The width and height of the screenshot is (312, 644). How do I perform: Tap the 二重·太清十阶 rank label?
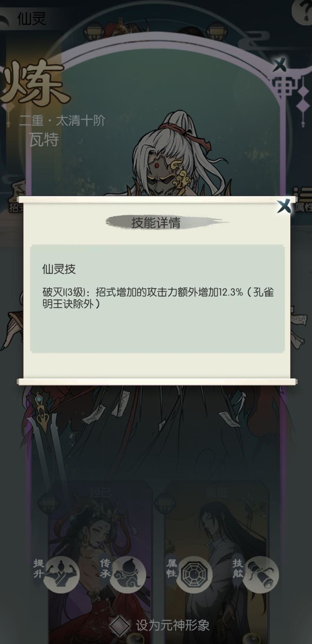tap(62, 121)
